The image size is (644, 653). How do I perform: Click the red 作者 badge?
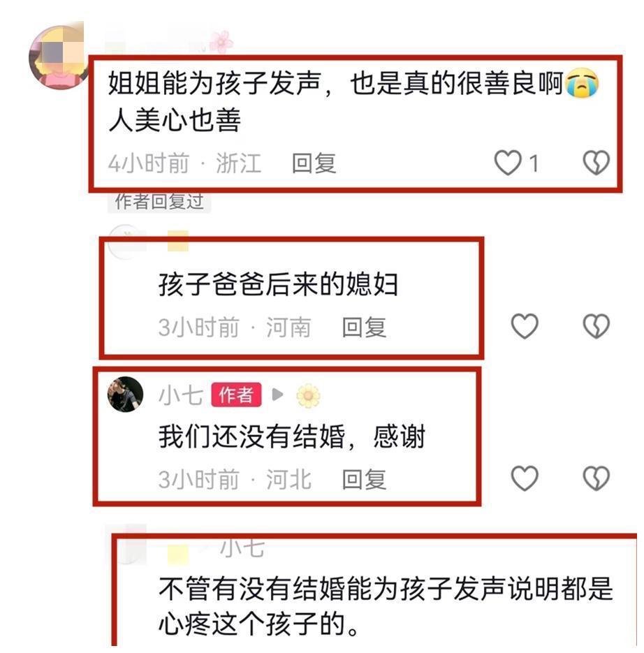click(236, 395)
